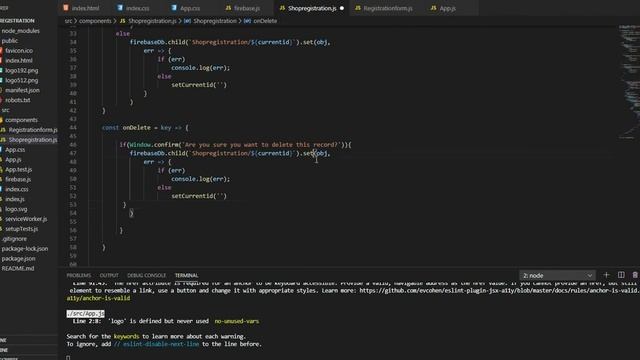Screen dimensions: 640x360
Task: Click the no-unused-vars warning text
Action: point(237,321)
